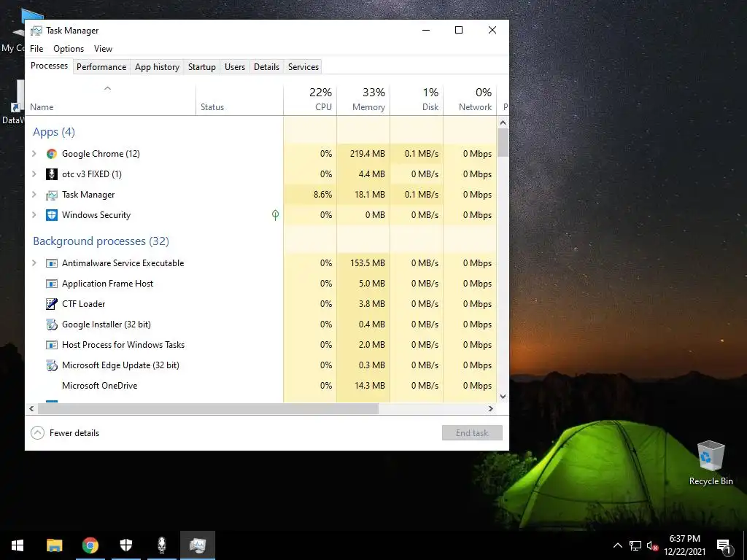Click the Microsoft Edge Update icon

[52, 365]
